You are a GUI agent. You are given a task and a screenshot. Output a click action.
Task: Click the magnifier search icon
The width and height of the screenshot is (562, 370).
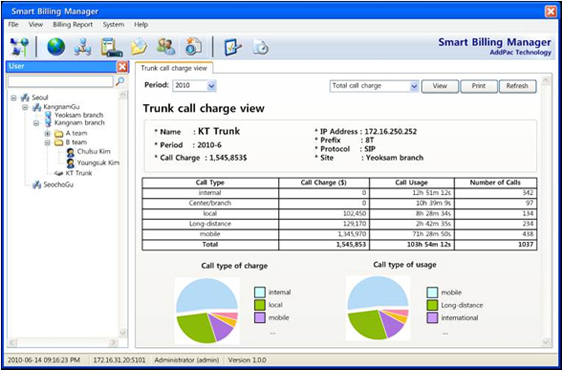120,81
